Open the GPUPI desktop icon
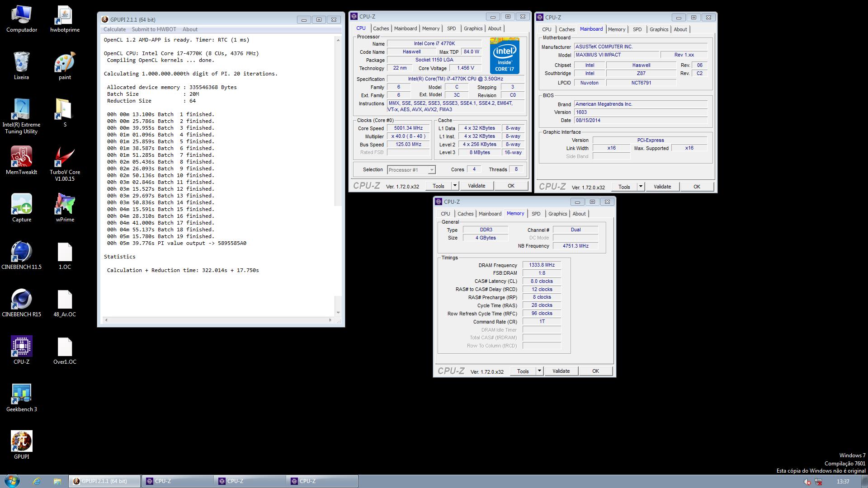 (x=21, y=446)
